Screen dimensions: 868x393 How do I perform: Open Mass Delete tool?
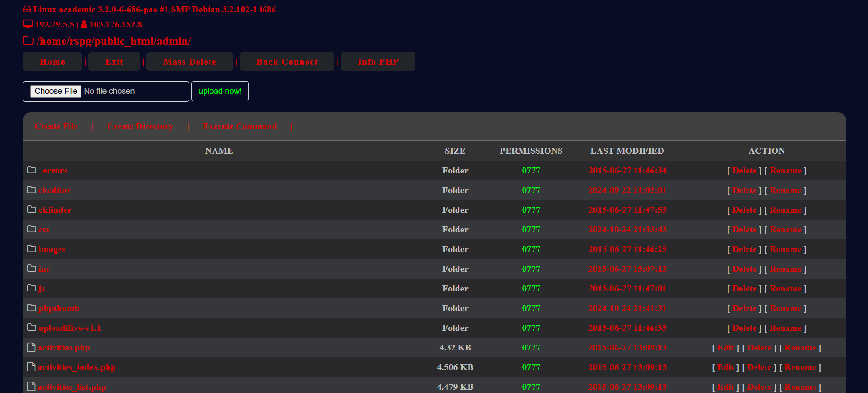pyautogui.click(x=190, y=61)
